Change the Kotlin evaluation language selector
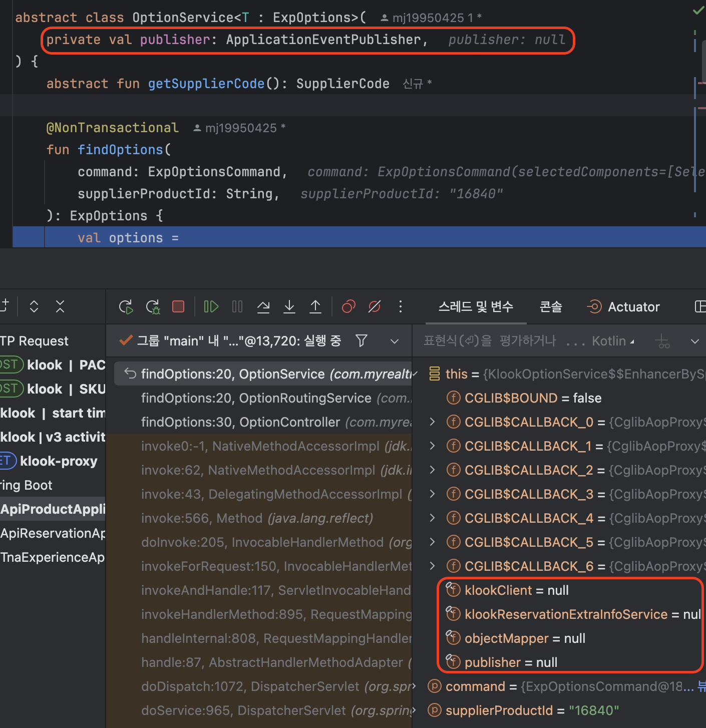The height and width of the screenshot is (728, 706). 613,341
